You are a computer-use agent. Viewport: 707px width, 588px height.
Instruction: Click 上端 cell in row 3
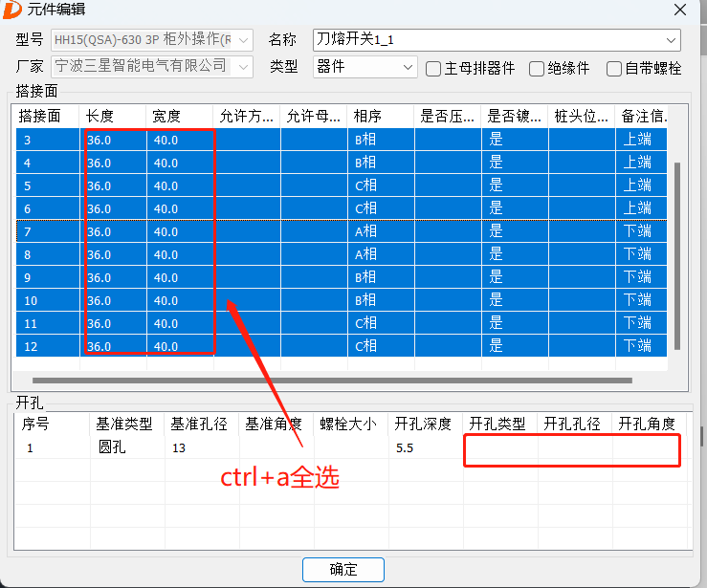tap(641, 140)
